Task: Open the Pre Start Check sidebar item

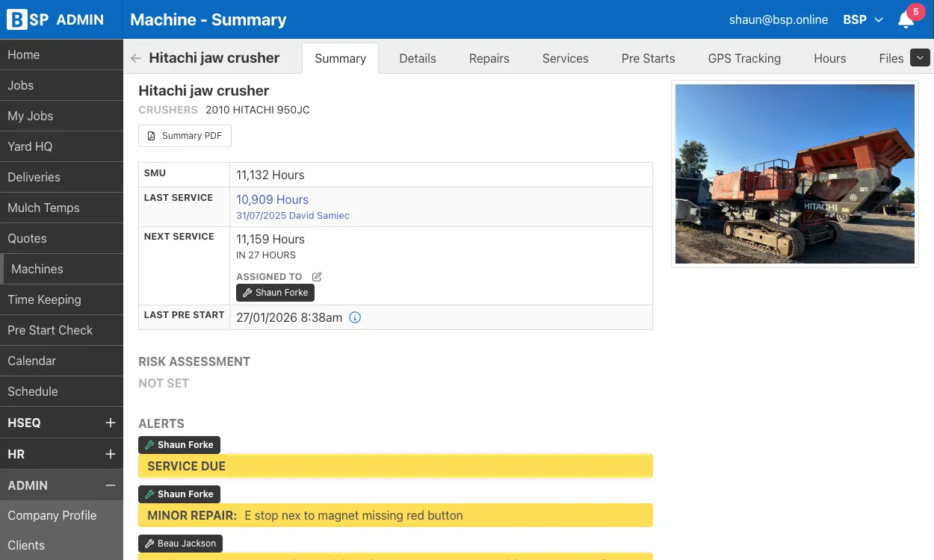Action: click(x=61, y=330)
